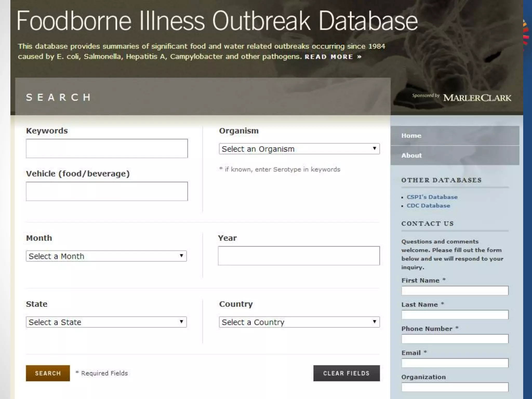Screen dimensions: 532x399
Task: Click the Last Name contact field
Action: click(455, 315)
